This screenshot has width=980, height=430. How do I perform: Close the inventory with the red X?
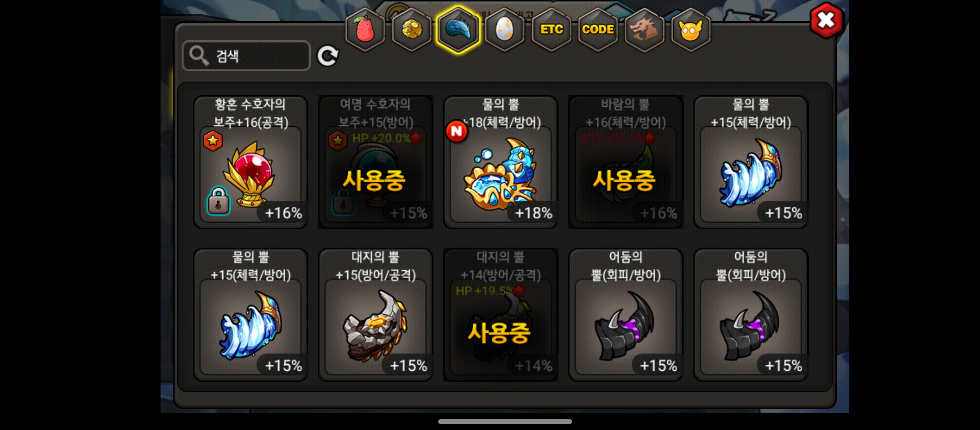point(826,20)
